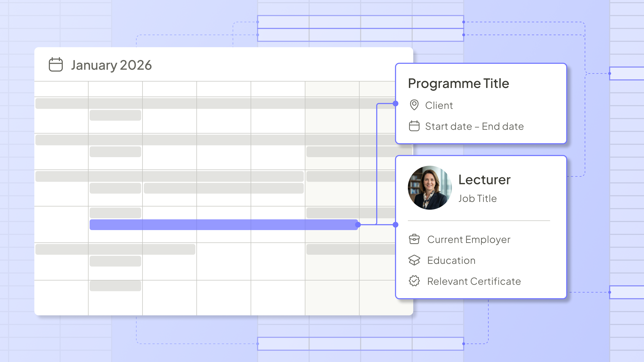644x362 pixels.
Task: Click the Job Title subtitle
Action: (x=477, y=198)
